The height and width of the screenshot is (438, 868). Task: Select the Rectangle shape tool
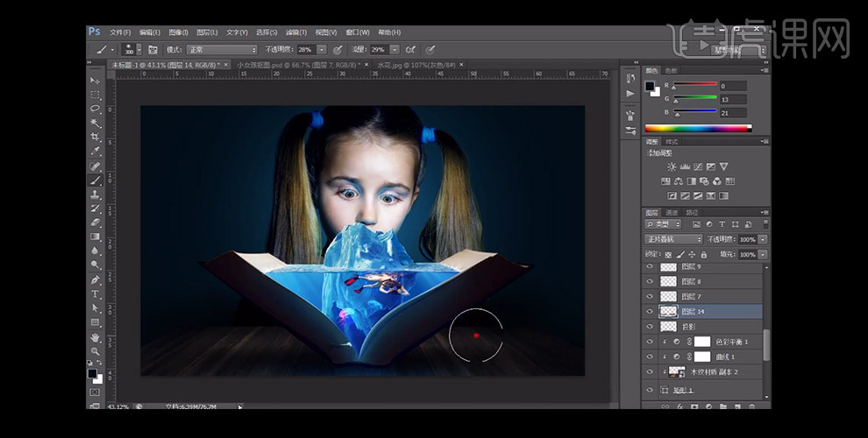[96, 321]
